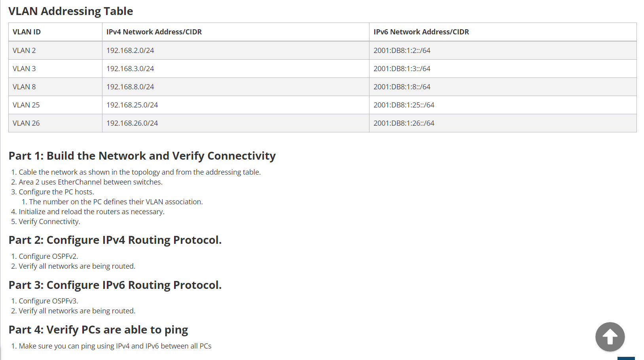The height and width of the screenshot is (360, 644).
Task: Select the VLAN 2 row label
Action: pyautogui.click(x=25, y=50)
